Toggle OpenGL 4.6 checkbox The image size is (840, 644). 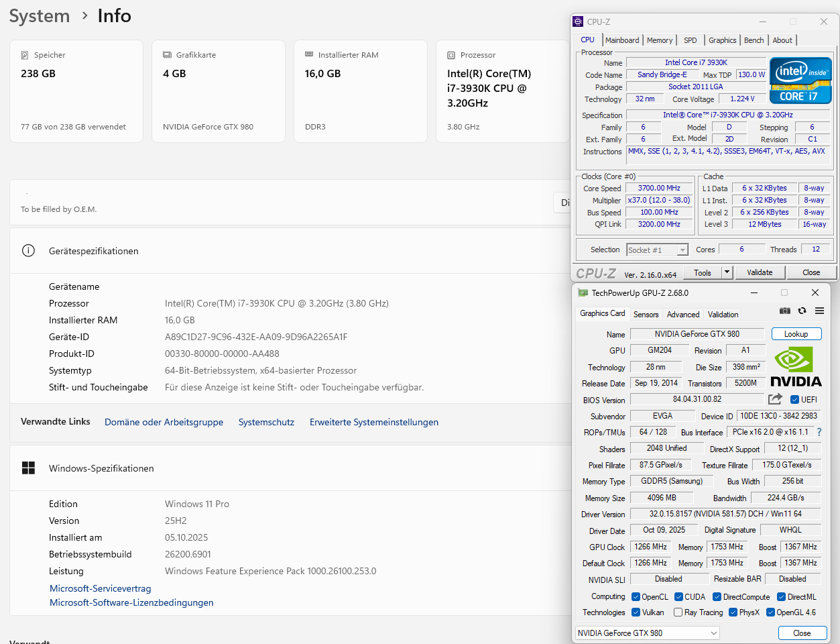tap(770, 612)
